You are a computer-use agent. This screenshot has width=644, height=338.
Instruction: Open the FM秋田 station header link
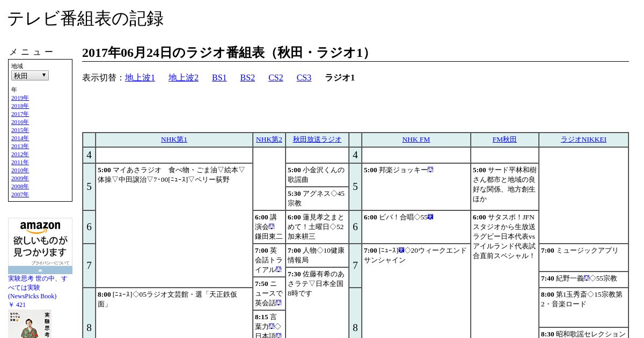[504, 139]
